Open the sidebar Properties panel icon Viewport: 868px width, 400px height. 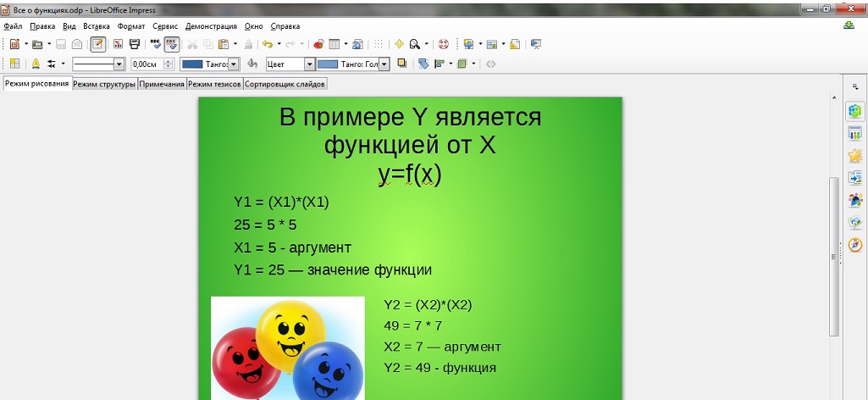click(x=854, y=112)
